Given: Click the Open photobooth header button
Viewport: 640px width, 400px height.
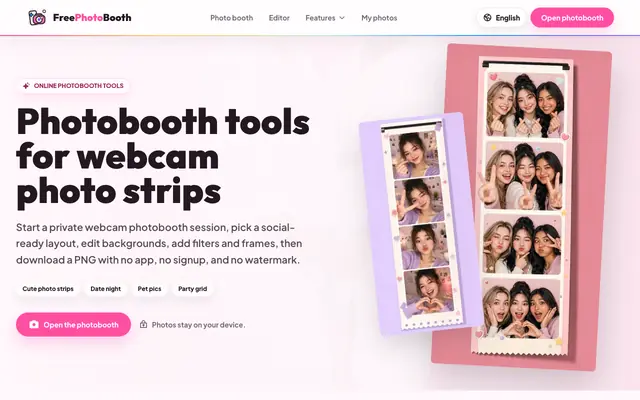Looking at the screenshot, I should coord(572,18).
